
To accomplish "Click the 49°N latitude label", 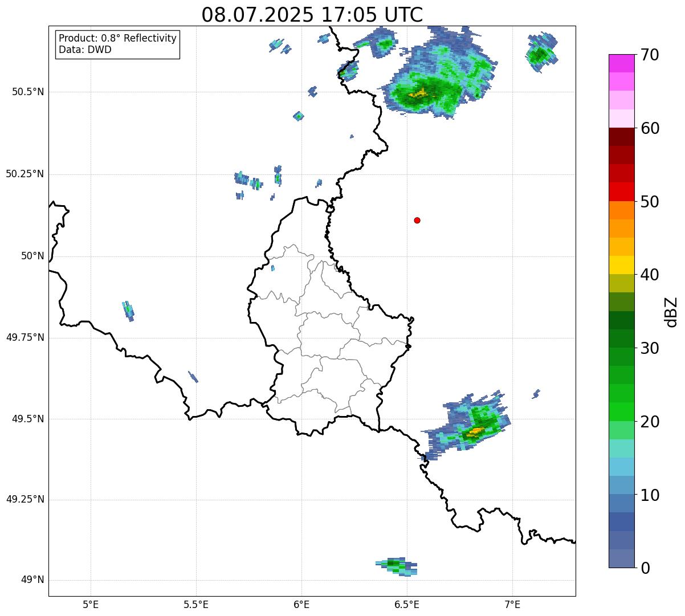I will pos(32,580).
